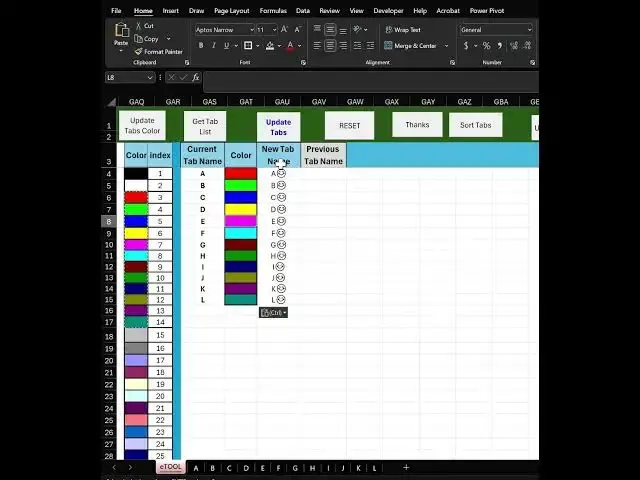Click the Thanks button
This screenshot has width=640, height=480.
point(417,125)
